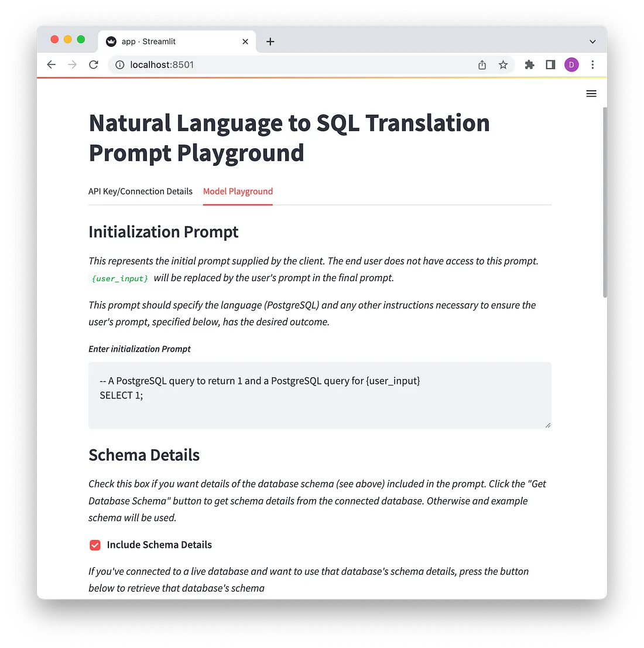
Task: Open a new browser tab with the plus button
Action: pyautogui.click(x=270, y=41)
